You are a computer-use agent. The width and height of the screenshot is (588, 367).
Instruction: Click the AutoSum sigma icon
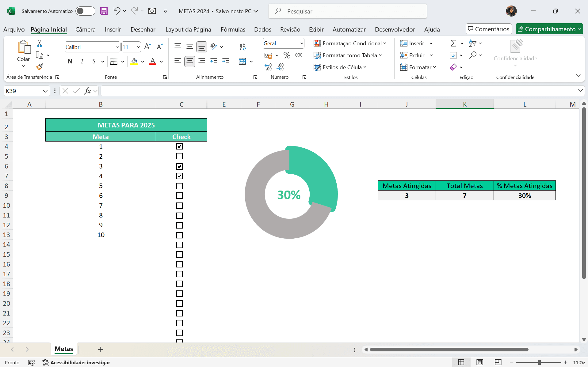(453, 43)
